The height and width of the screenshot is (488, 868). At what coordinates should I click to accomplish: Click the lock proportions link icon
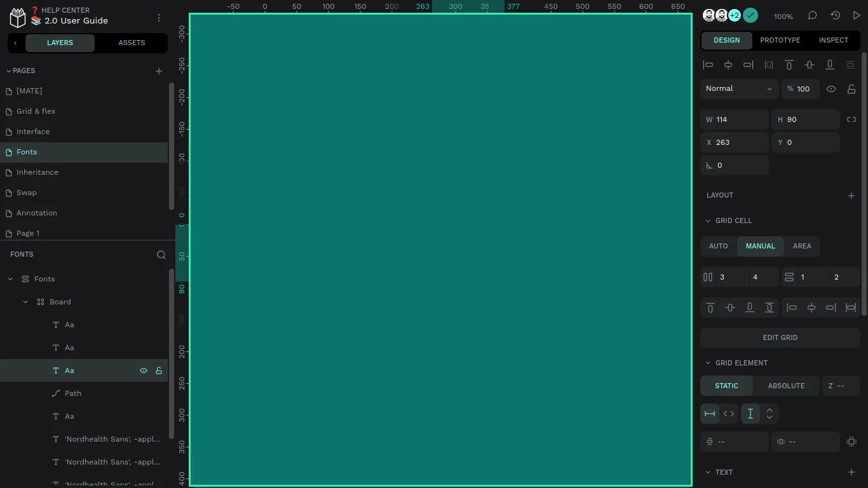(x=851, y=119)
